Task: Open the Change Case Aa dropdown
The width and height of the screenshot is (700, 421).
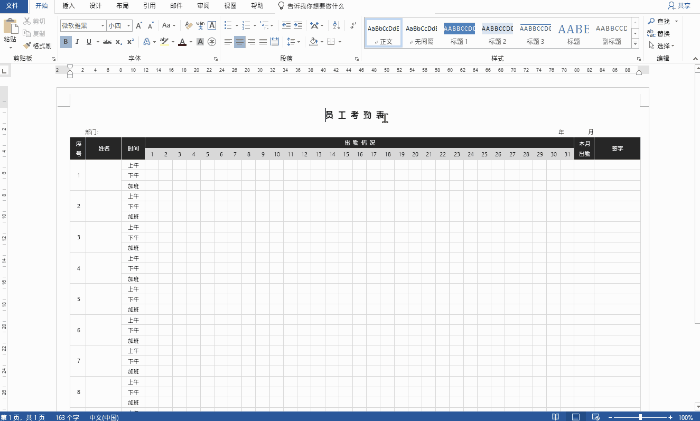Action: pos(168,26)
